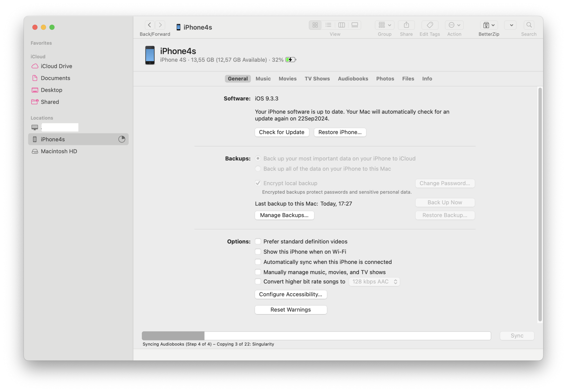
Task: Click Check for Update button
Action: 282,132
